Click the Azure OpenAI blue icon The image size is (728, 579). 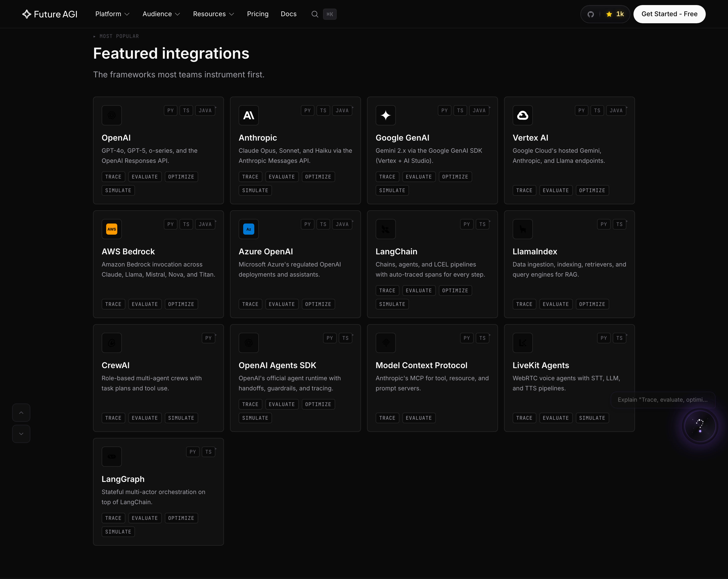click(x=249, y=229)
